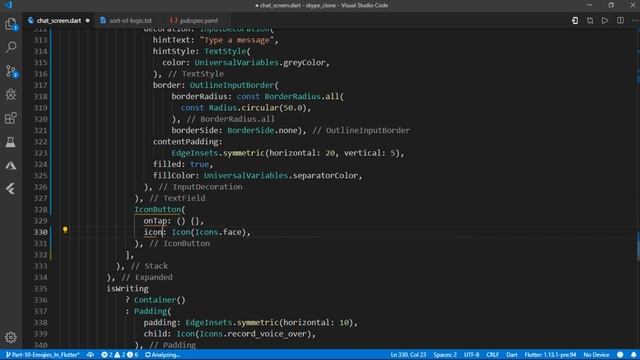The height and width of the screenshot is (360, 640).
Task: Open the editor More Actions ellipsis
Action: [635, 20]
